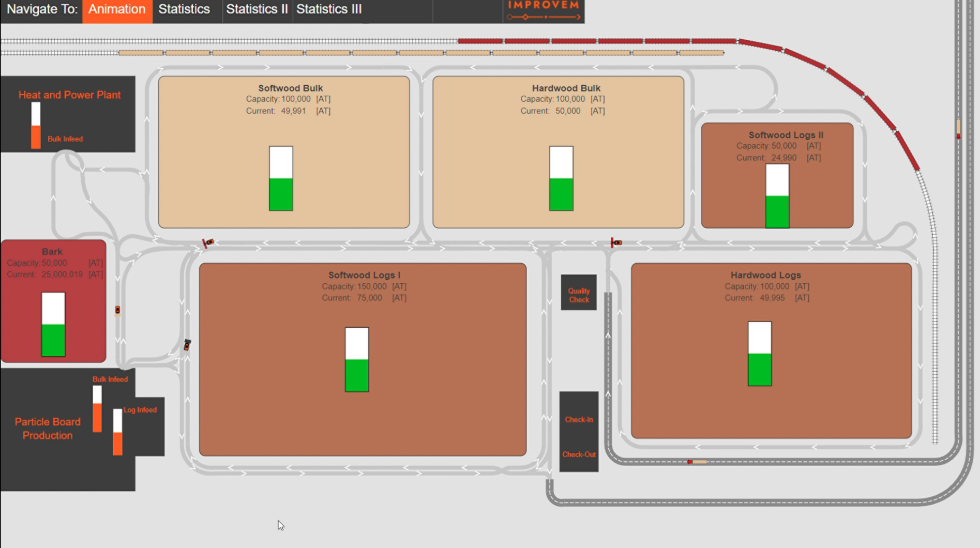Viewport: 980px width, 548px height.
Task: Click the Softwood Logs II level gauge
Action: coord(777,196)
